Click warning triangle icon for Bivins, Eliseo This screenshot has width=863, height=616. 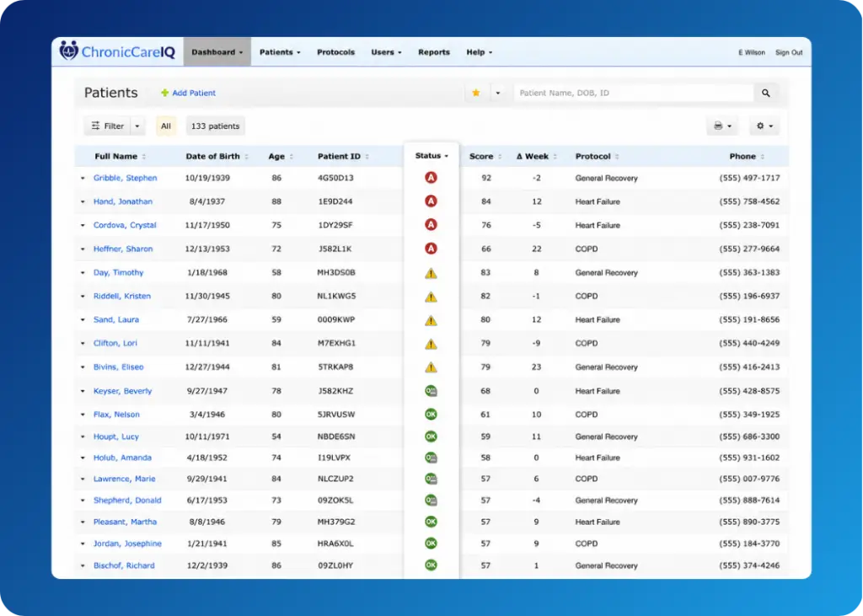pyautogui.click(x=431, y=367)
